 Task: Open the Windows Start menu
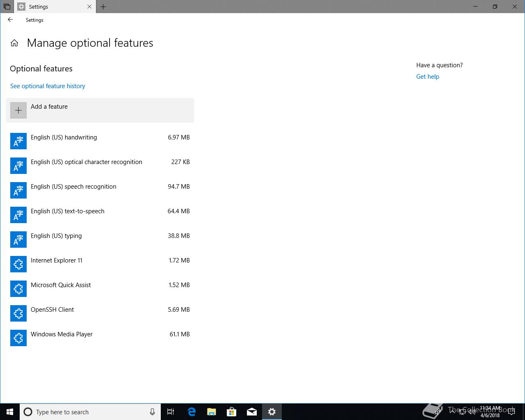10,412
